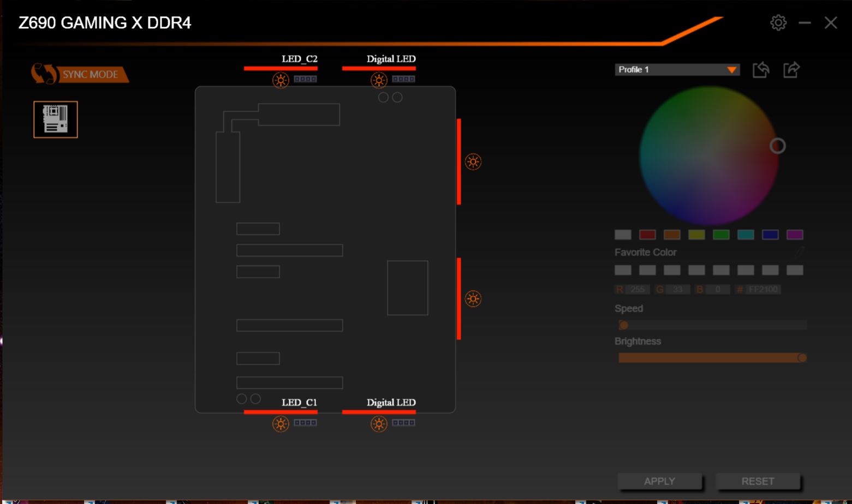Pick the red preset color swatch
Viewport: 852px width, 504px height.
coord(647,235)
